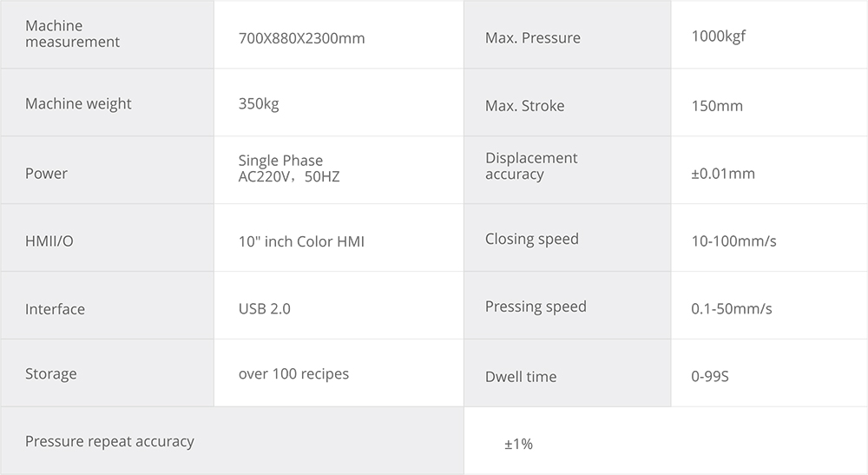Click the Displacement accuracy label
The image size is (868, 475).
(x=531, y=166)
